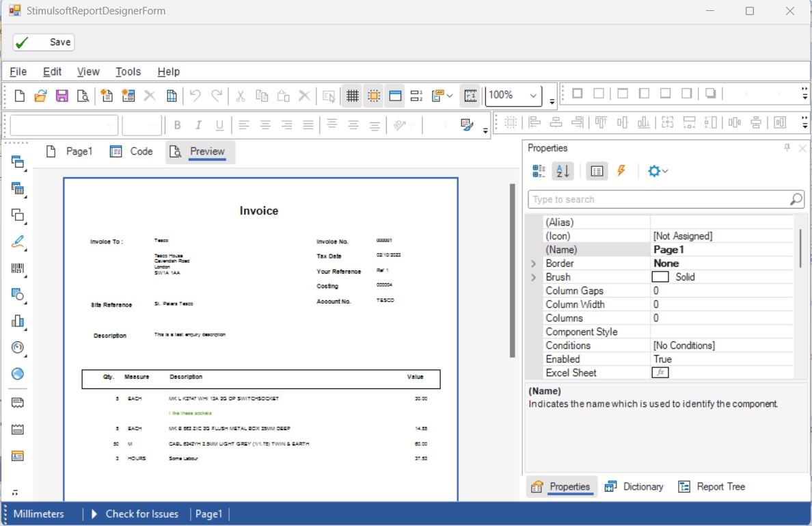Open the 100% zoom dropdown
This screenshot has width=812, height=526.
click(x=533, y=96)
